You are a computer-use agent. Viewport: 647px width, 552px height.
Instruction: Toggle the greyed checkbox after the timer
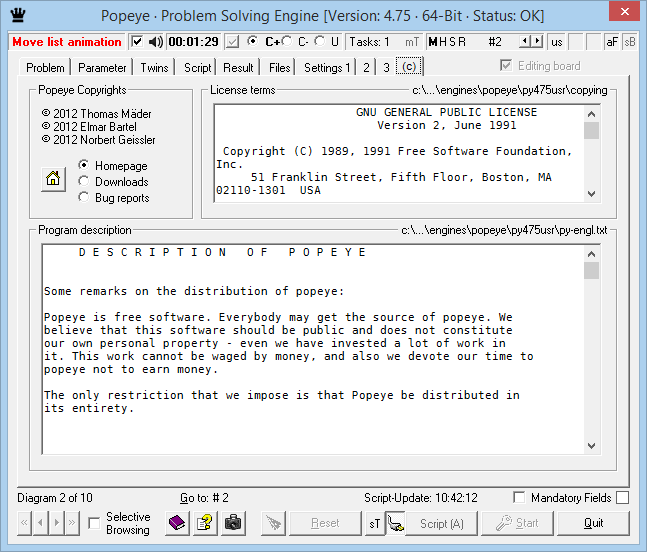tap(232, 42)
